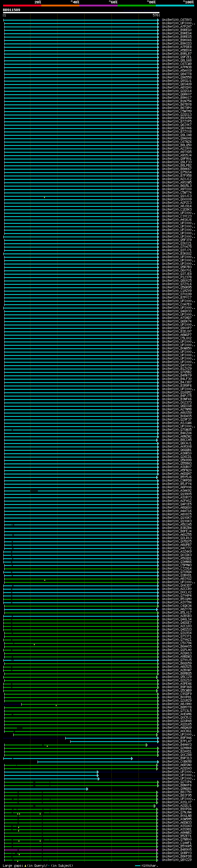Click UniRef100_B9F946 label

pos(177,738)
